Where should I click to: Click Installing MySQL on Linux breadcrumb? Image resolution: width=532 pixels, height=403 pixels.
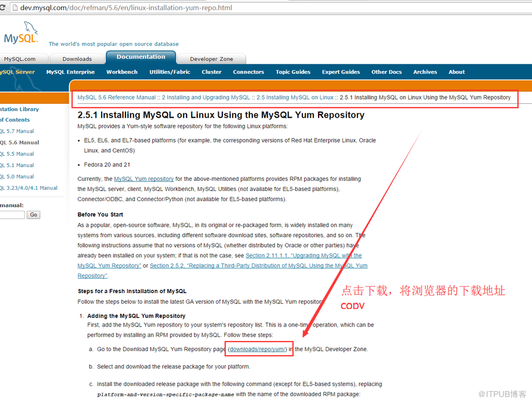coord(295,97)
